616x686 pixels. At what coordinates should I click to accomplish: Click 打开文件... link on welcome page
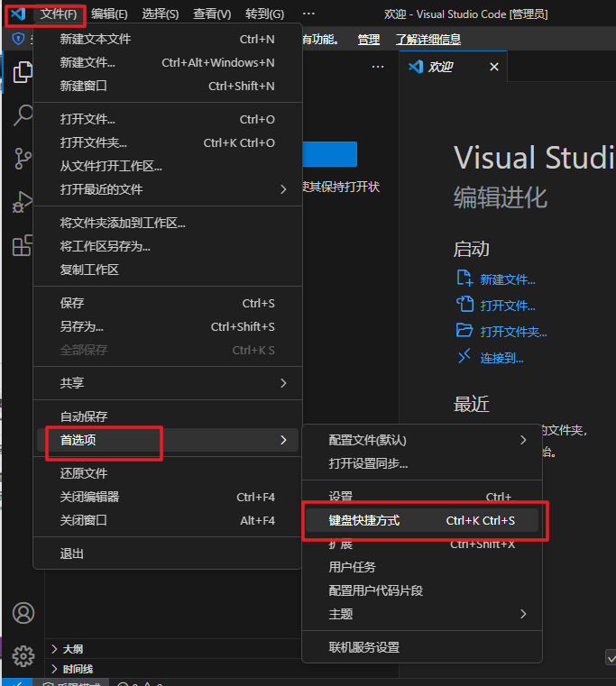pyautogui.click(x=508, y=306)
